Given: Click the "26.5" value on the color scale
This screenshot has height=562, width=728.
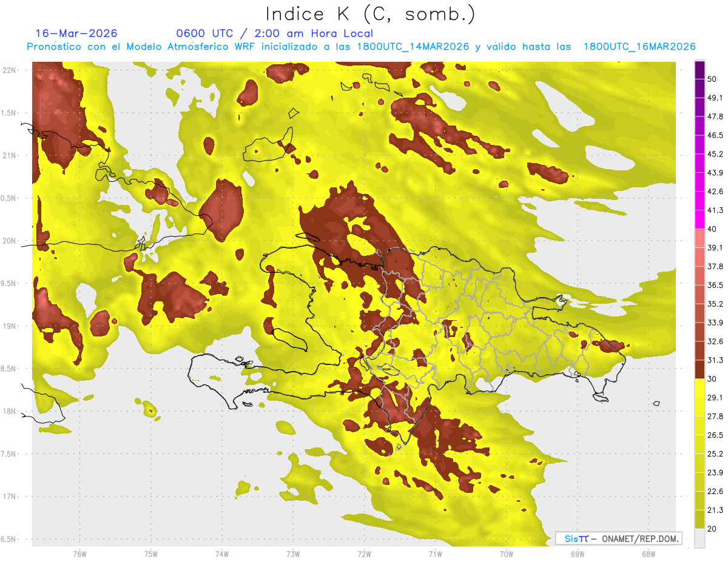Looking at the screenshot, I should click(715, 435).
